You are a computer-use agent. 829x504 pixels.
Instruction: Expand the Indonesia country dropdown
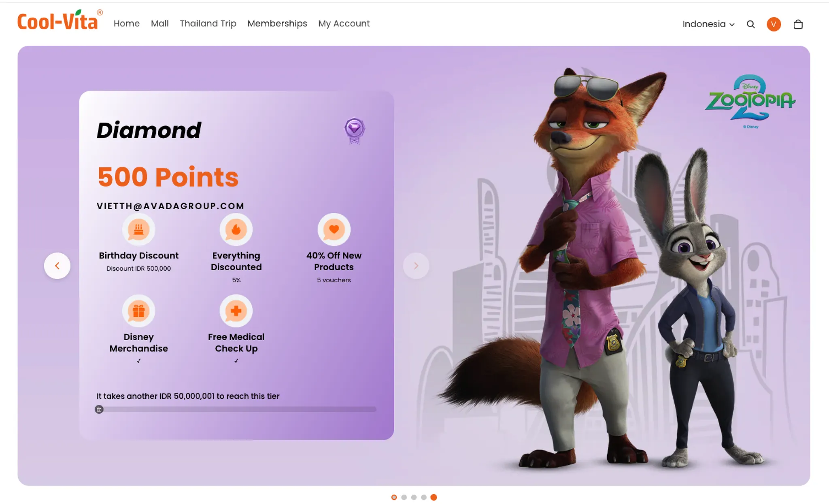pos(708,24)
